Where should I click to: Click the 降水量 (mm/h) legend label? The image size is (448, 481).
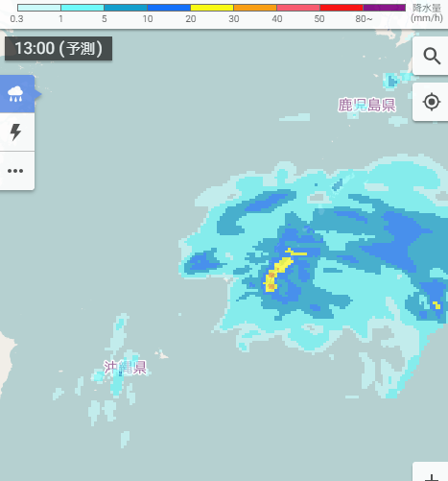[427, 12]
